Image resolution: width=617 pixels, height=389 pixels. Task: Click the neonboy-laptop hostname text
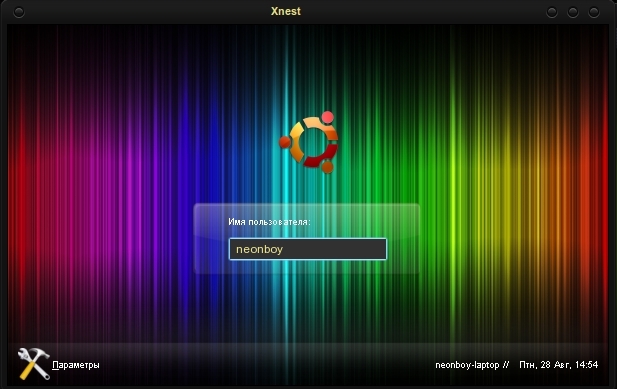tap(467, 365)
